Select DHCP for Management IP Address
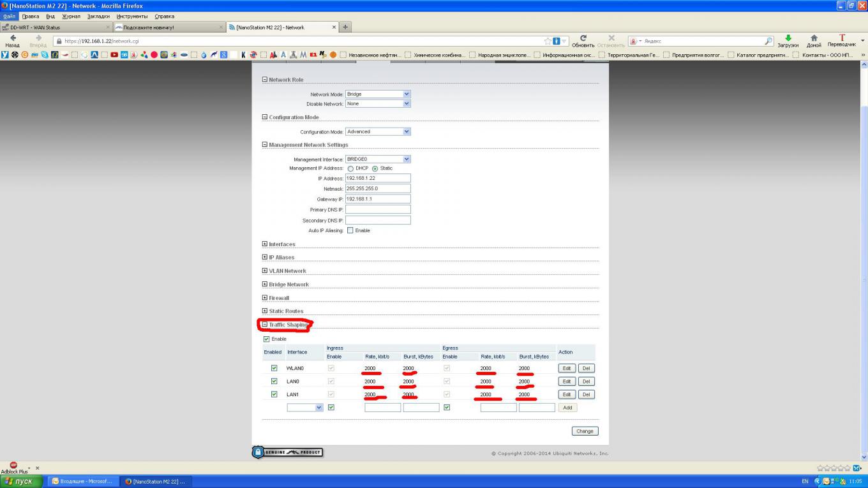868x488 pixels. coord(350,168)
